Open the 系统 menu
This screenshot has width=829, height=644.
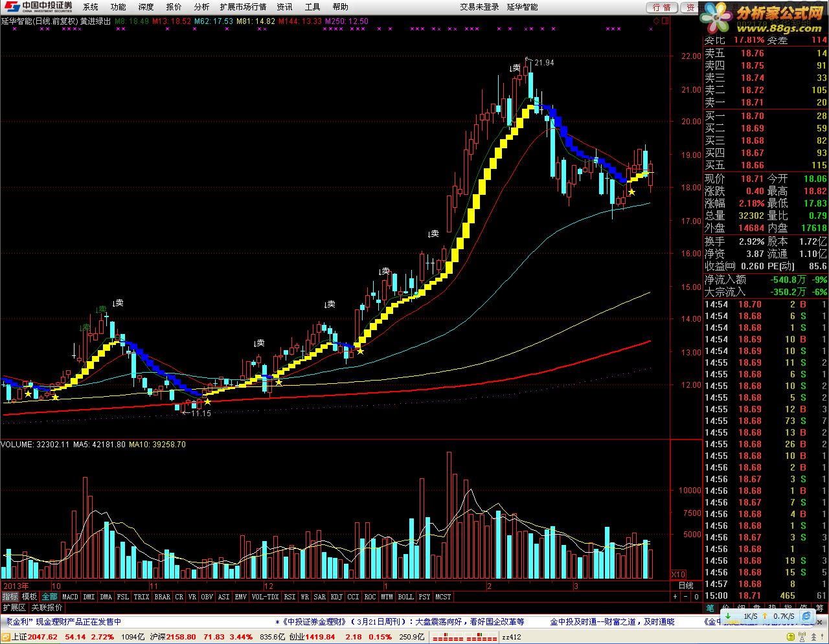91,6
